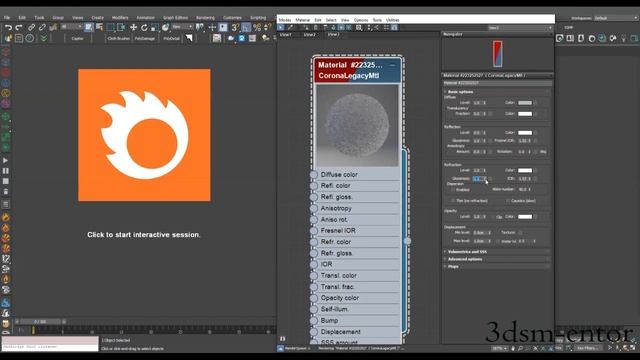Click the Cloth Brushes toolbar button
The width and height of the screenshot is (640, 360).
click(x=118, y=38)
